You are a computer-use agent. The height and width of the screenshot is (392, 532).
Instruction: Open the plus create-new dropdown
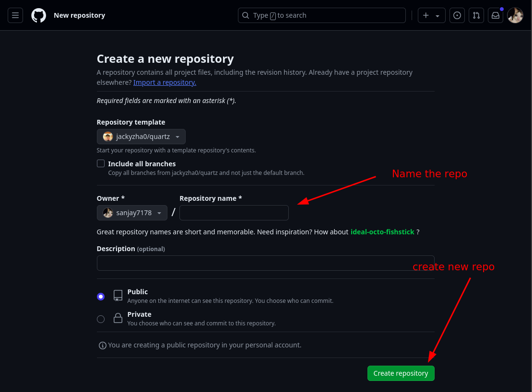[431, 15]
